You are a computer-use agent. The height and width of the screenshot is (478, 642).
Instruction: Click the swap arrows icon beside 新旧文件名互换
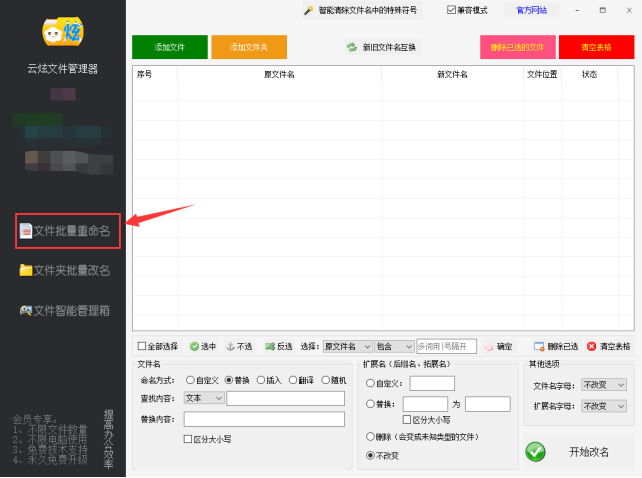[x=352, y=48]
